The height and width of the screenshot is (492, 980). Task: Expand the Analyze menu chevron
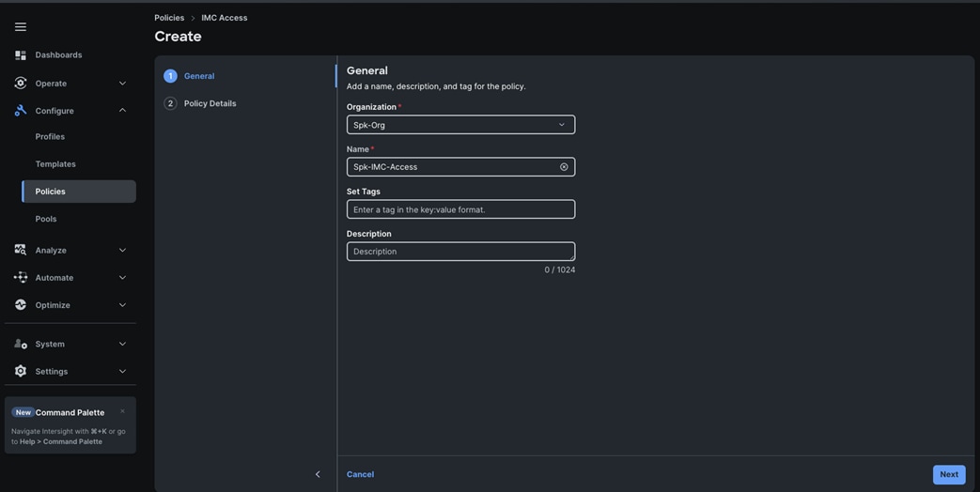coord(122,250)
